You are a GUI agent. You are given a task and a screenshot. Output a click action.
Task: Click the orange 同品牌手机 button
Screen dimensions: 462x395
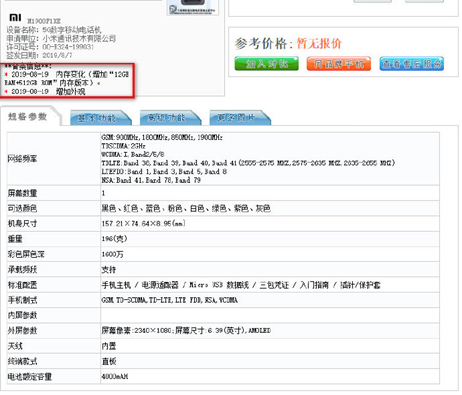coord(339,64)
